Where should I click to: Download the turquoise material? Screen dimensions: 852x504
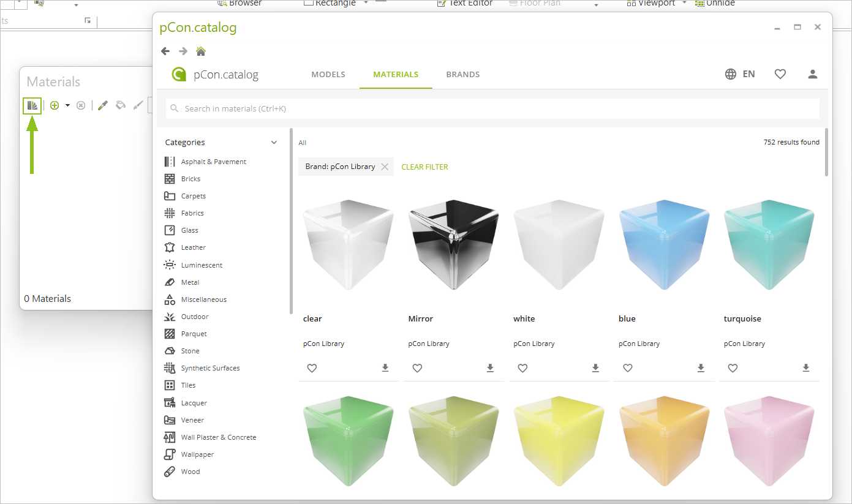tap(806, 368)
